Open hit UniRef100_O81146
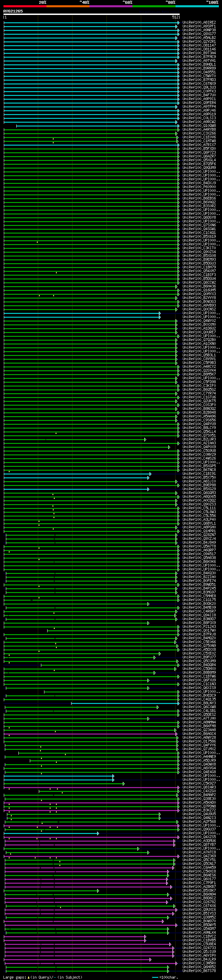This screenshot has height=980, width=222. click(x=199, y=49)
